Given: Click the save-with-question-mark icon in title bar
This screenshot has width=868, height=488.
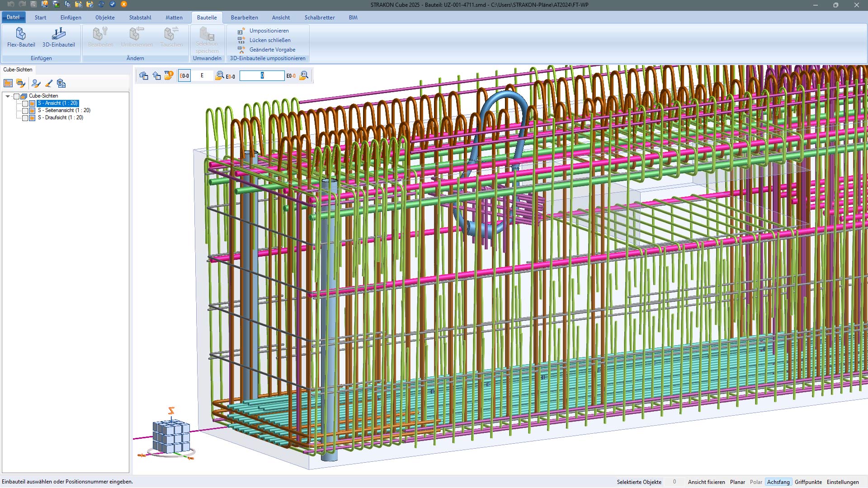Looking at the screenshot, I should coord(45,5).
